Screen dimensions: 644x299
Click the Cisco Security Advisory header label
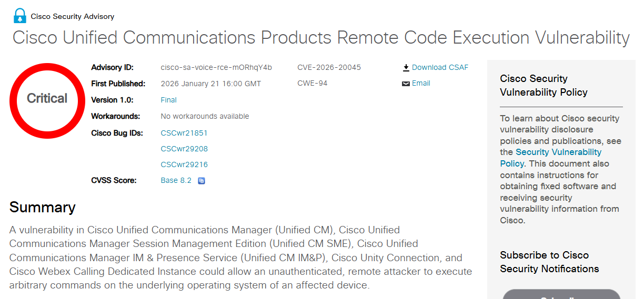[x=73, y=16]
